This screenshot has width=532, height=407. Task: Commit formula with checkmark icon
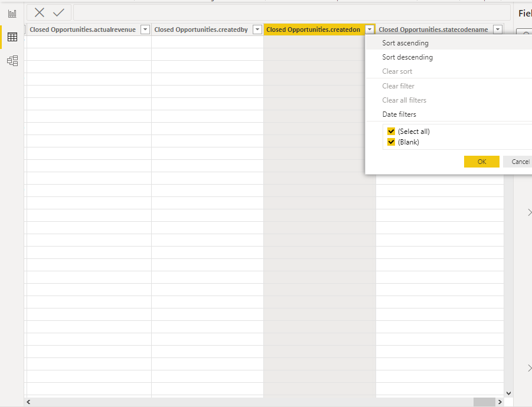(x=58, y=12)
